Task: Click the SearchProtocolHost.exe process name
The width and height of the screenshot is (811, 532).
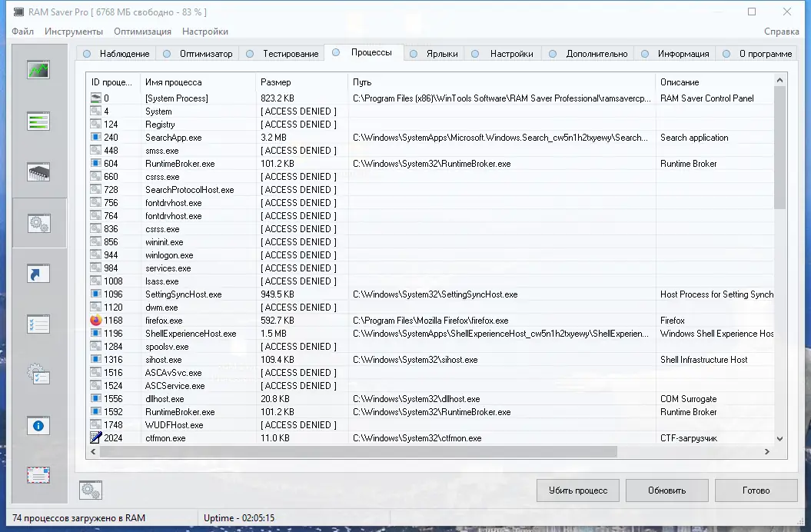Action: point(189,189)
